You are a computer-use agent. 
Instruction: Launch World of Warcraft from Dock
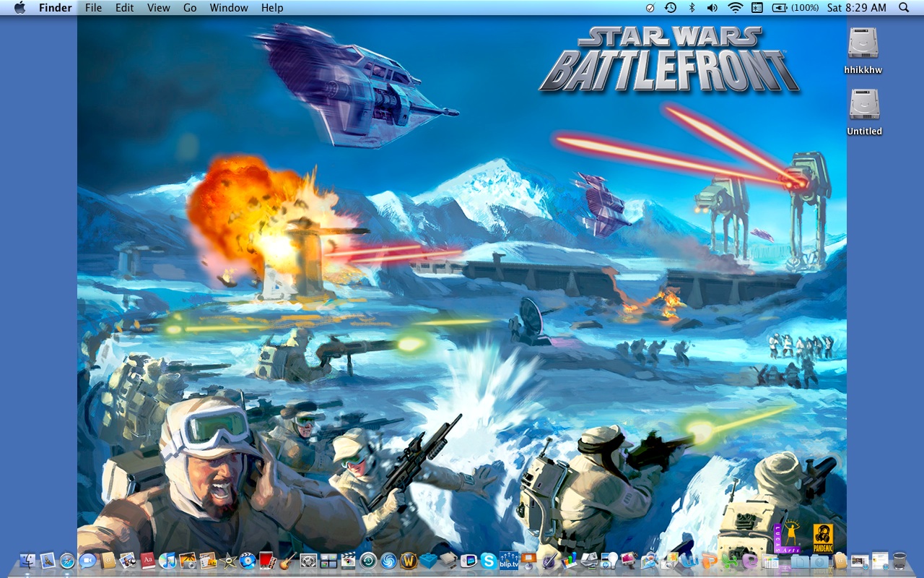[x=409, y=561]
